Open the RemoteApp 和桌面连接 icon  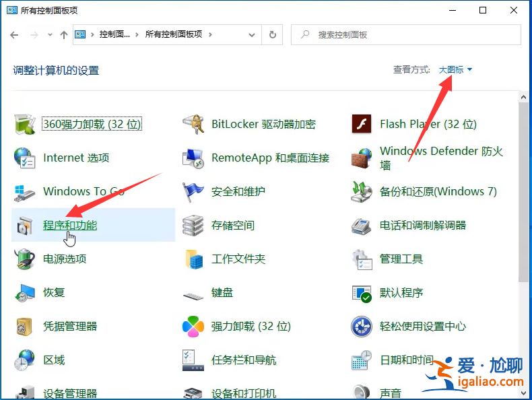click(193, 158)
